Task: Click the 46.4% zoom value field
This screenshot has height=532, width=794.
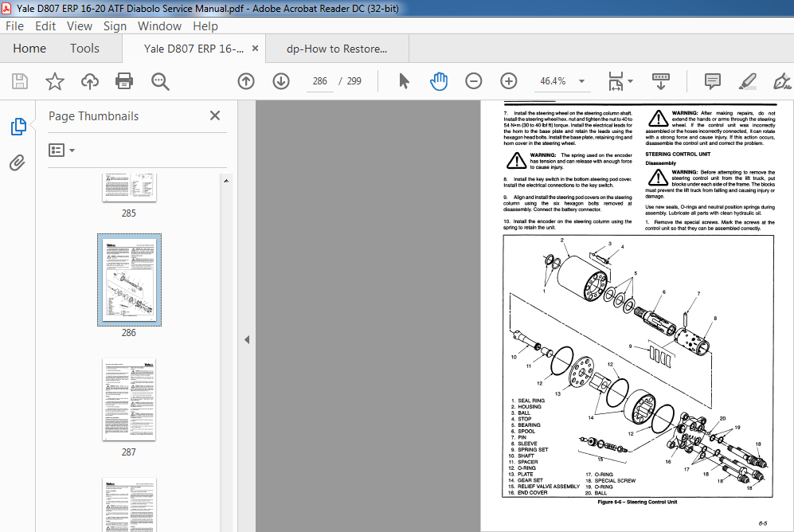Action: (553, 81)
